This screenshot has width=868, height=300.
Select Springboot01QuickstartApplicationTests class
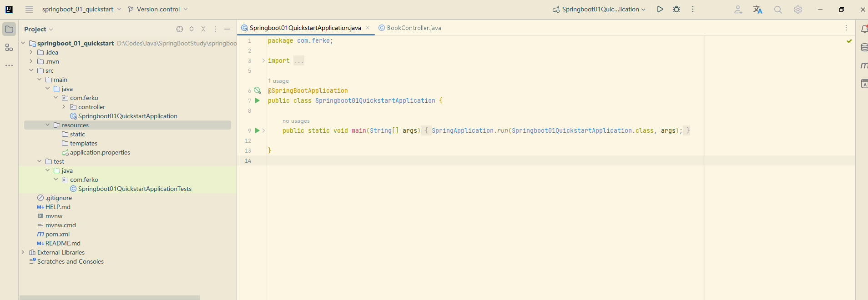(x=135, y=189)
